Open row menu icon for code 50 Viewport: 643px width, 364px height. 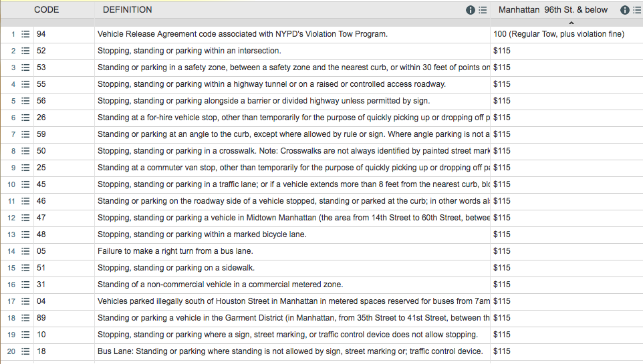point(25,151)
